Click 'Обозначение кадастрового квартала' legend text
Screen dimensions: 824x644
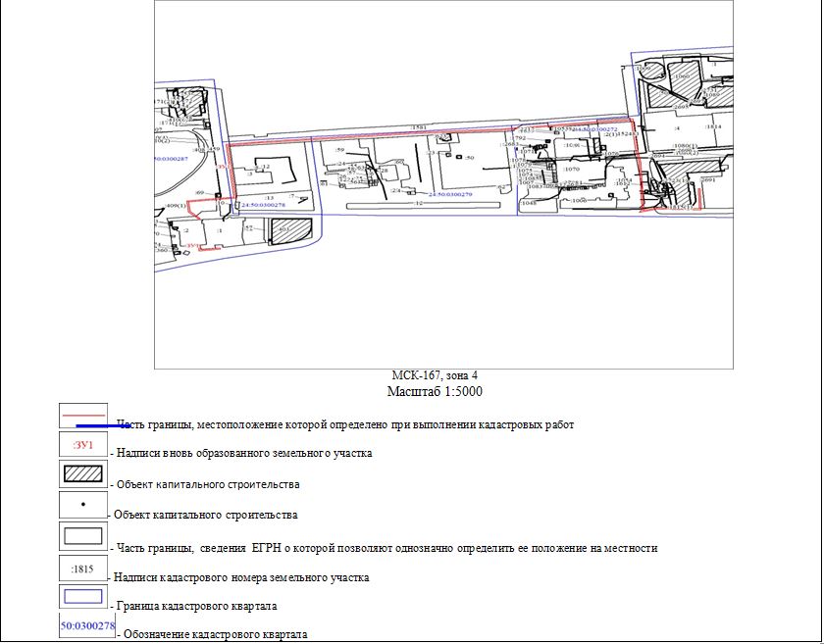215,635
